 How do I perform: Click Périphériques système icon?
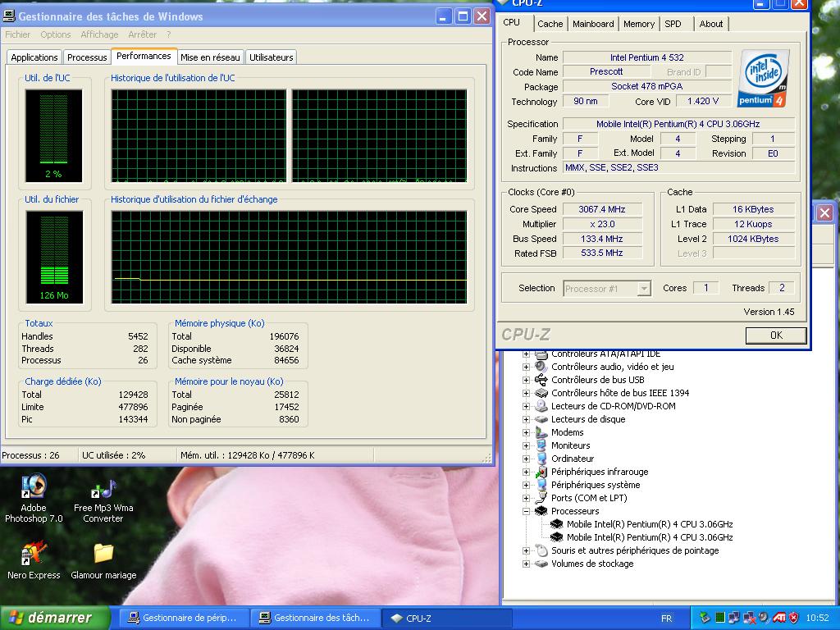(541, 485)
